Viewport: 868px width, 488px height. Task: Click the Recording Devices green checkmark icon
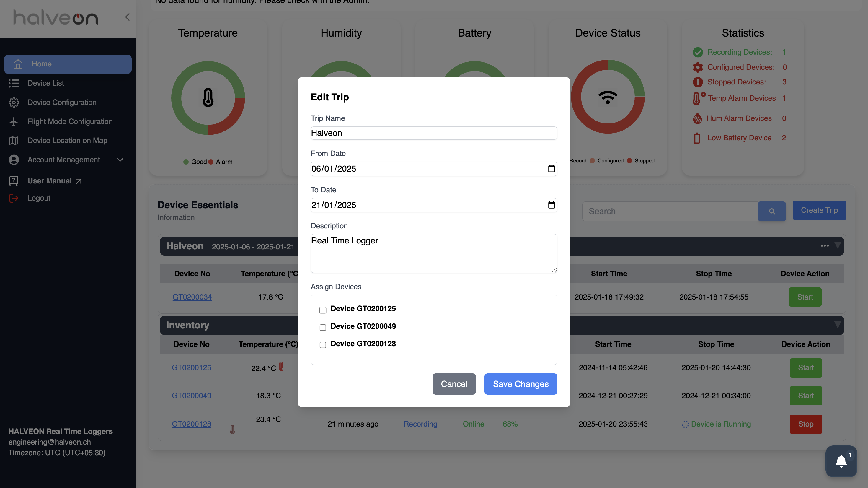(x=697, y=52)
